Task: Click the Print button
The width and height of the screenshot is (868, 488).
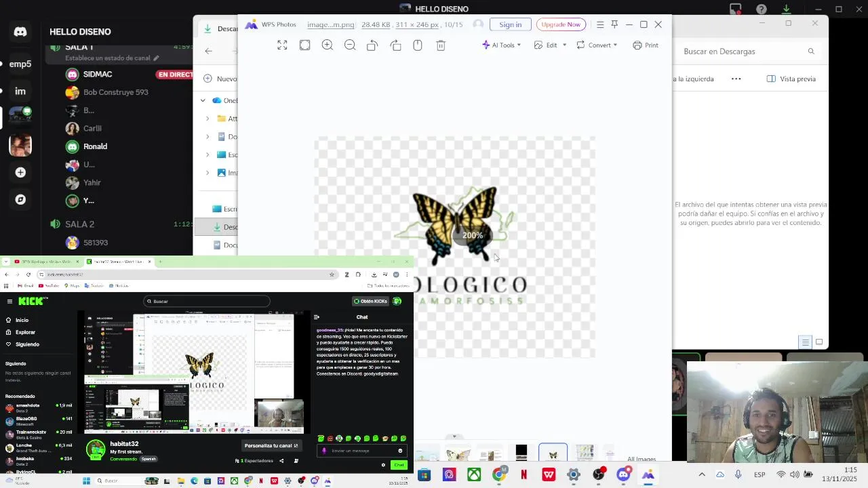Action: click(646, 45)
